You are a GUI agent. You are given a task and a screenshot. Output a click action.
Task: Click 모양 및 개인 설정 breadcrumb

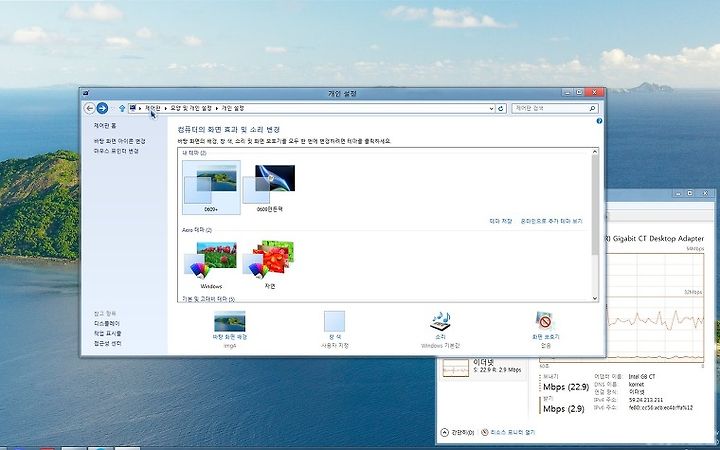[191, 108]
